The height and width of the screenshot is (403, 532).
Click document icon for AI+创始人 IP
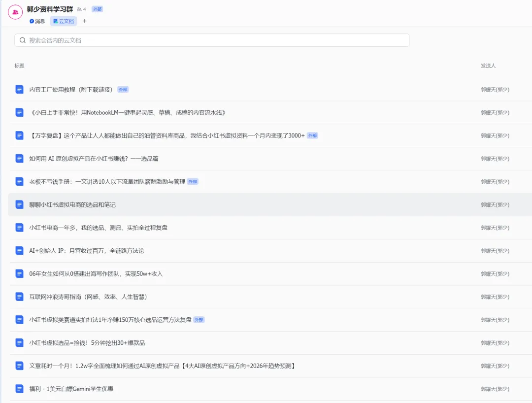[x=19, y=251]
